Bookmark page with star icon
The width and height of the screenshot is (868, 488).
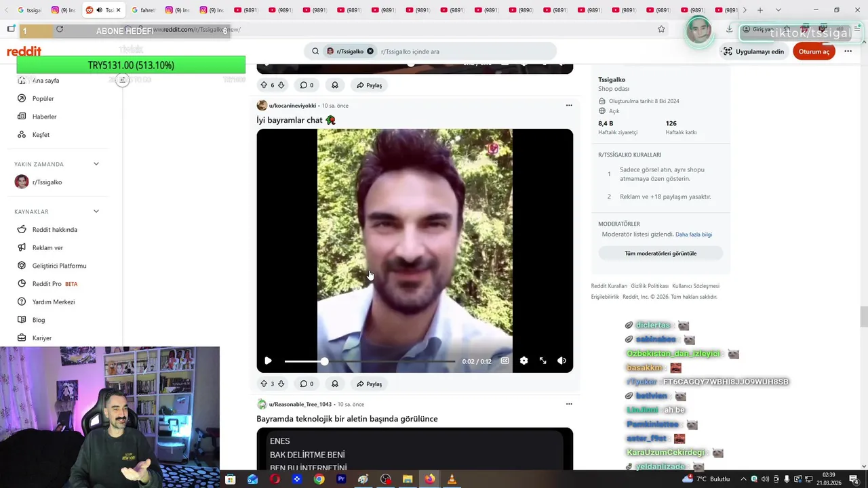click(661, 29)
